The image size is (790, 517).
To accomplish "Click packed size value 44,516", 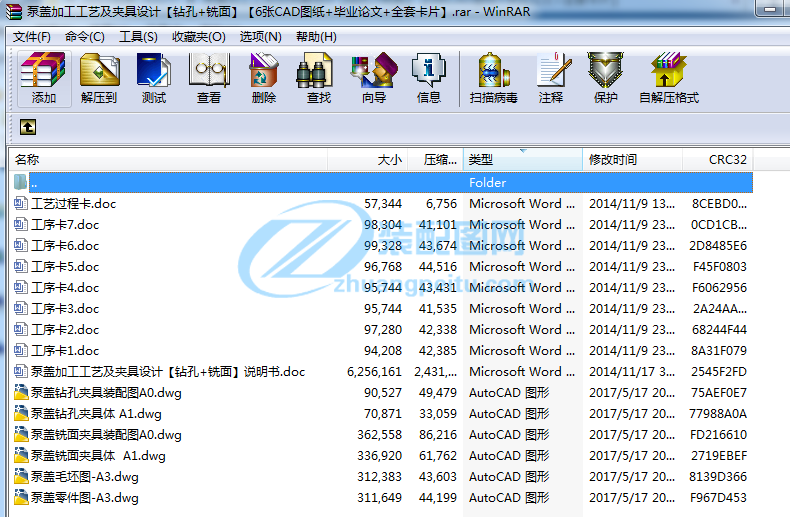I will [x=438, y=267].
